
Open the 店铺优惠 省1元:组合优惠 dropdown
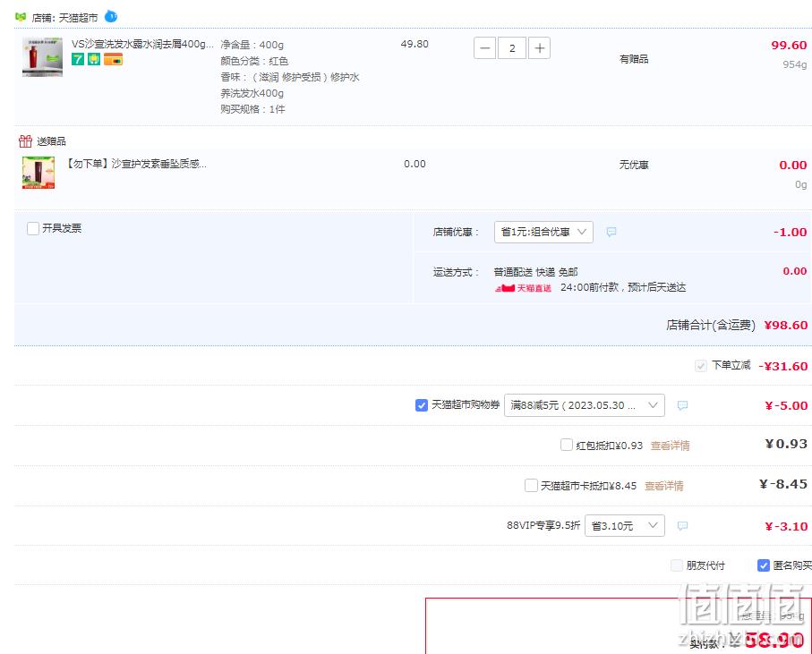(x=543, y=232)
